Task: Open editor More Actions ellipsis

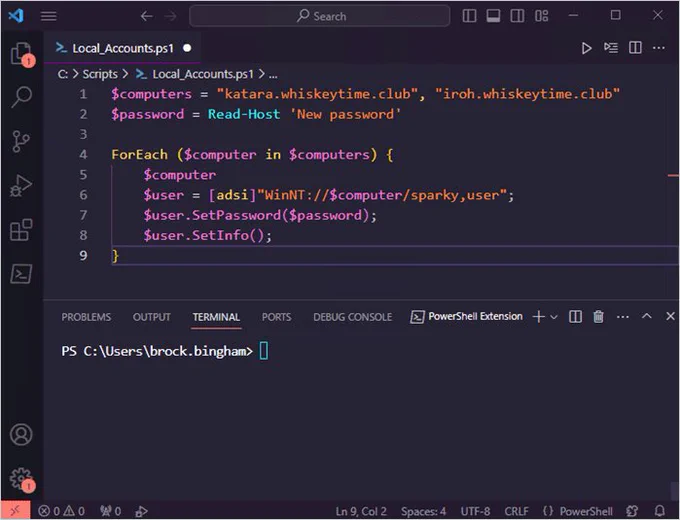Action: pos(659,48)
